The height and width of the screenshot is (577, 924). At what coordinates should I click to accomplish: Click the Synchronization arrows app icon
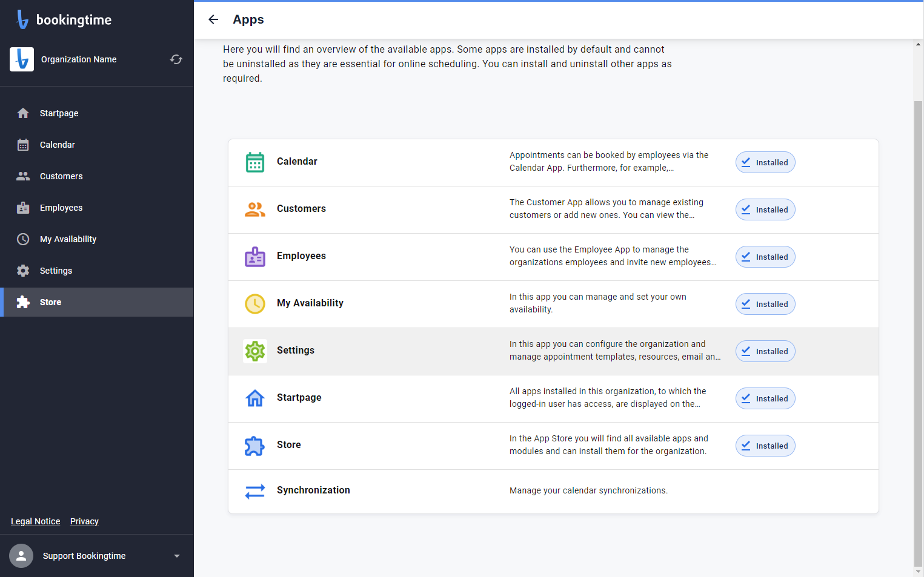click(x=255, y=491)
